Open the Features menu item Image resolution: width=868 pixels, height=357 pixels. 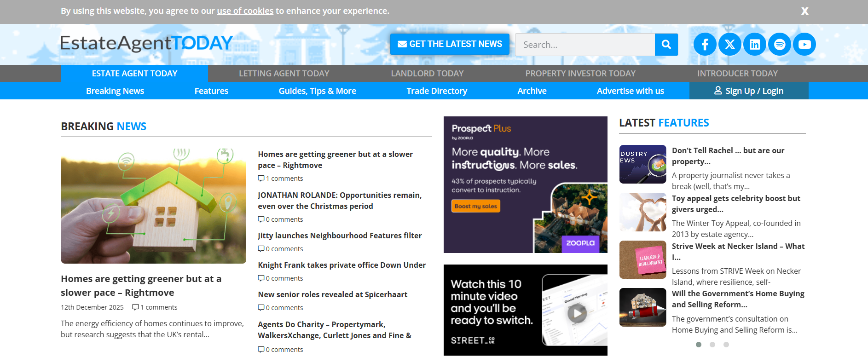click(x=211, y=91)
